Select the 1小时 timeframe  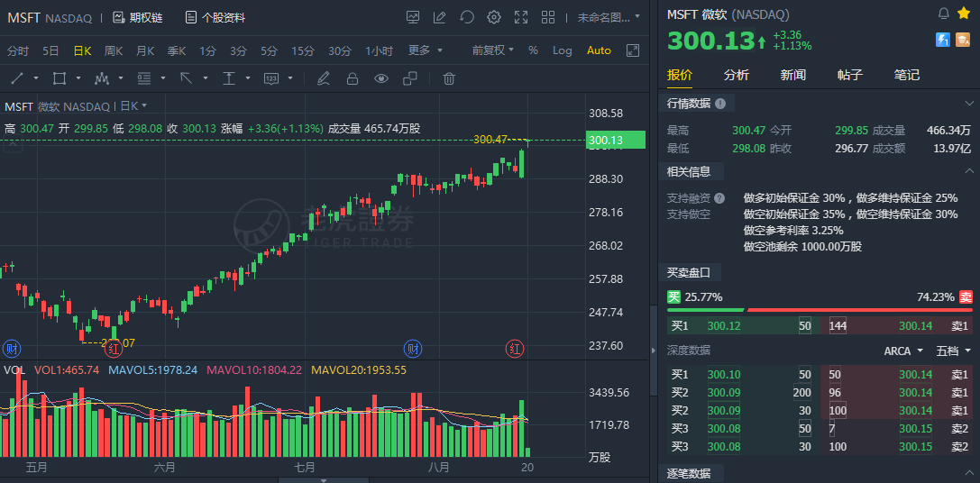coord(380,50)
